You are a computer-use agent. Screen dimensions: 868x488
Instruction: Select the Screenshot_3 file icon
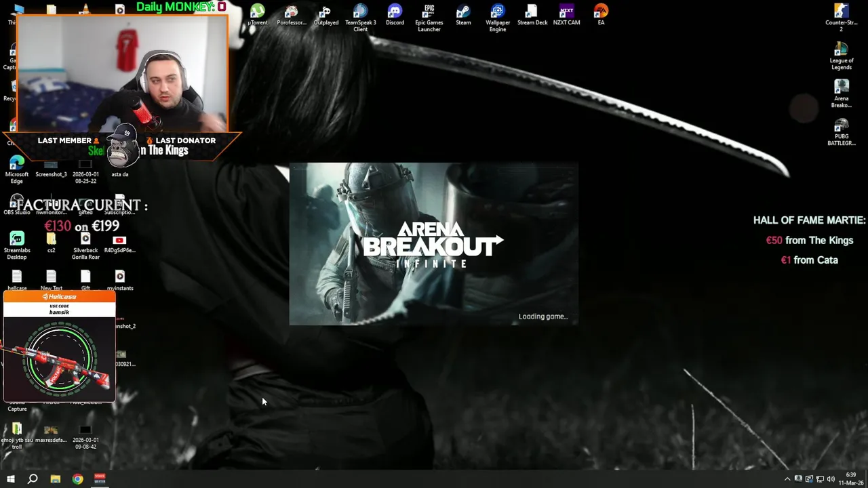click(52, 169)
